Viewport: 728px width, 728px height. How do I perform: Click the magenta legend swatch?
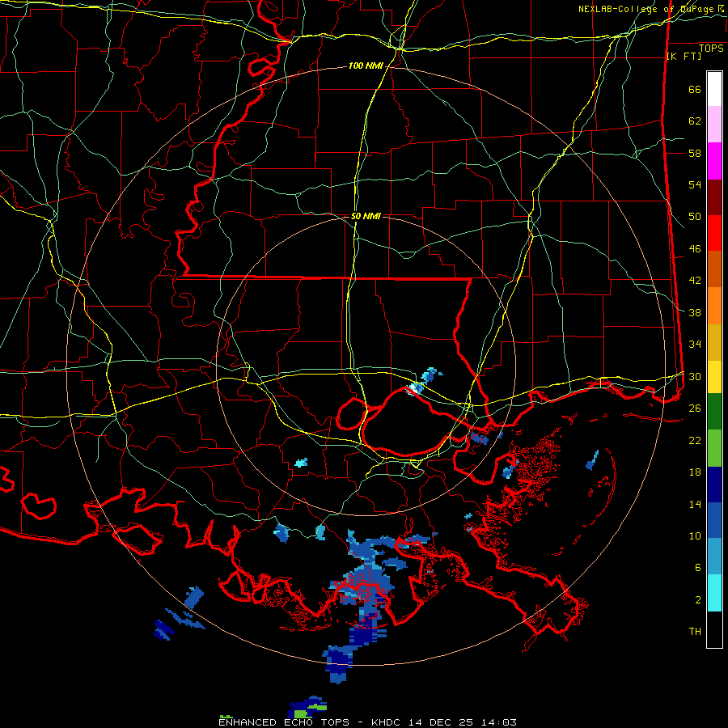[714, 161]
